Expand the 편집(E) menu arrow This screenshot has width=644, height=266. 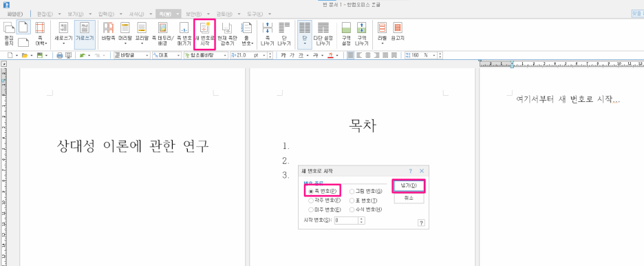click(x=60, y=14)
